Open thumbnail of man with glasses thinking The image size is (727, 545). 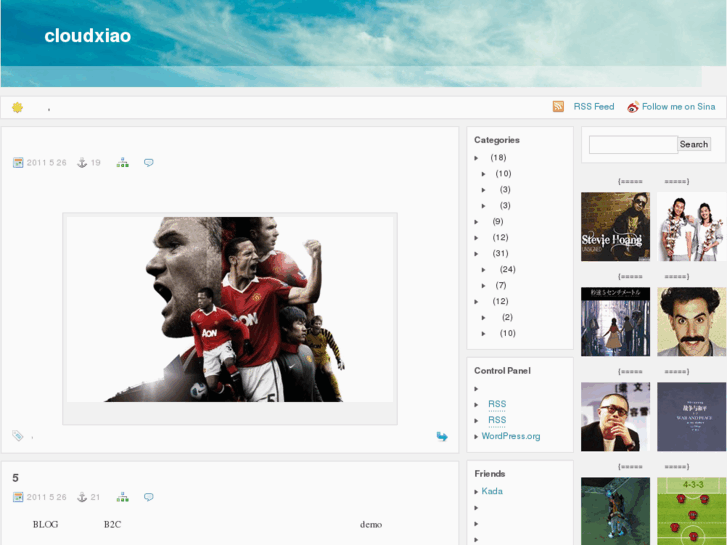[x=615, y=417]
